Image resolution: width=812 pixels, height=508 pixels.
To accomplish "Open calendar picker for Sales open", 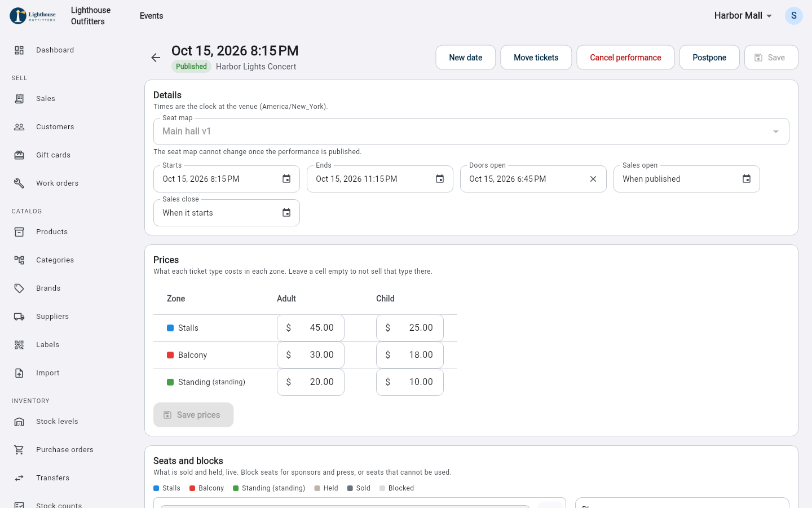I will pos(747,179).
